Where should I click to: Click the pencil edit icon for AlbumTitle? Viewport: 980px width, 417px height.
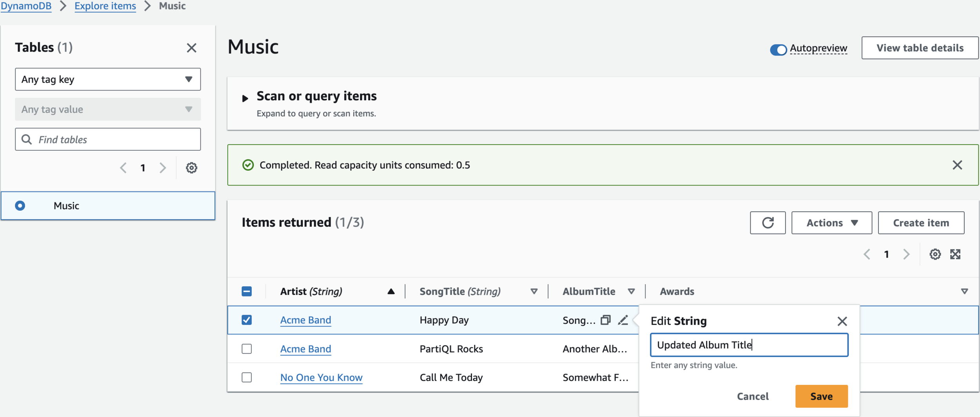tap(623, 320)
